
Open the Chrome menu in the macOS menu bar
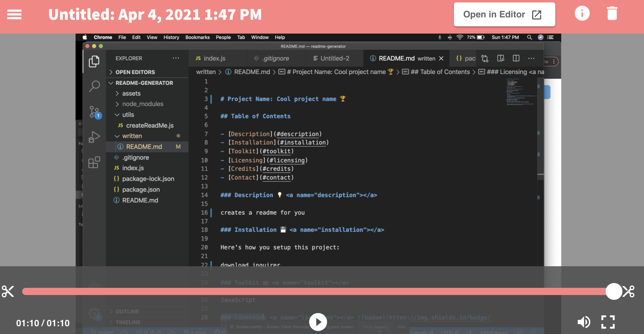click(103, 37)
